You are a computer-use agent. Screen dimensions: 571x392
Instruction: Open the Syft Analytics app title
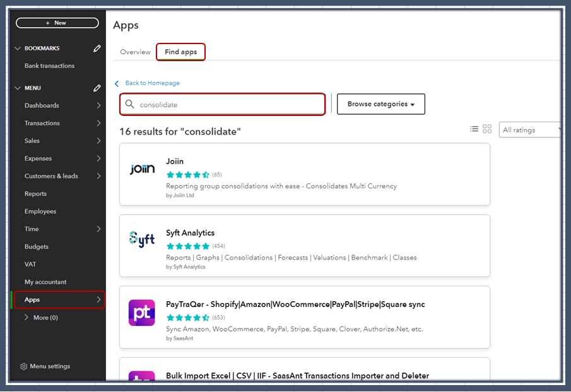click(x=190, y=233)
